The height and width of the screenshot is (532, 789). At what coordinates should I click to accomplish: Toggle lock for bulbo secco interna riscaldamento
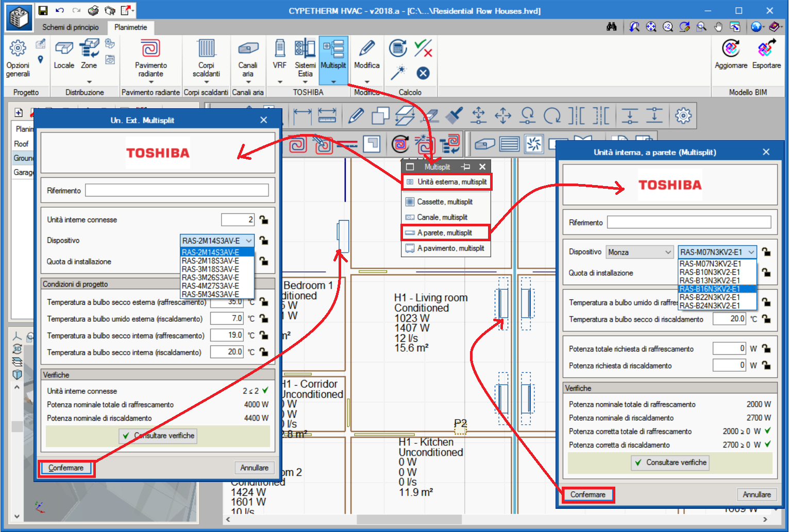click(263, 352)
